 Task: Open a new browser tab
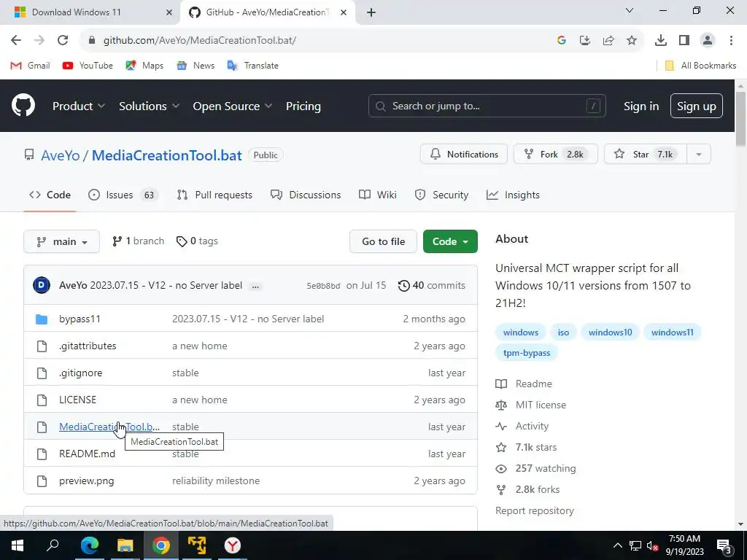pyautogui.click(x=371, y=12)
